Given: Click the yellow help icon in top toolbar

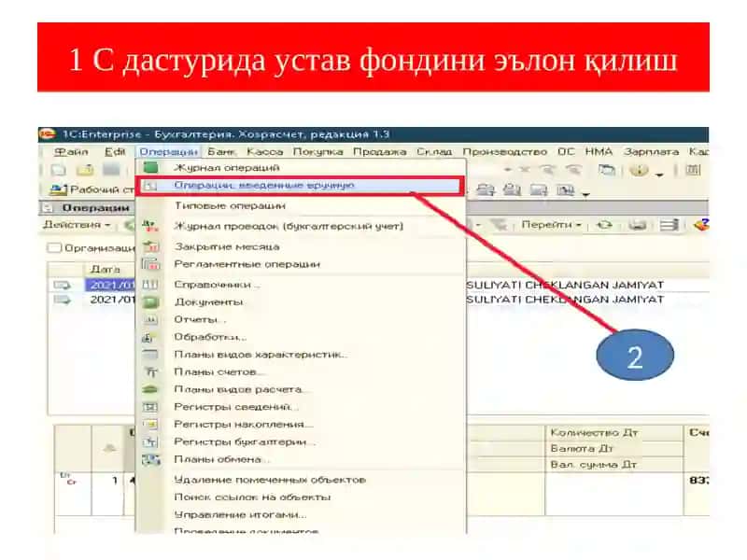Looking at the screenshot, I should 639,170.
